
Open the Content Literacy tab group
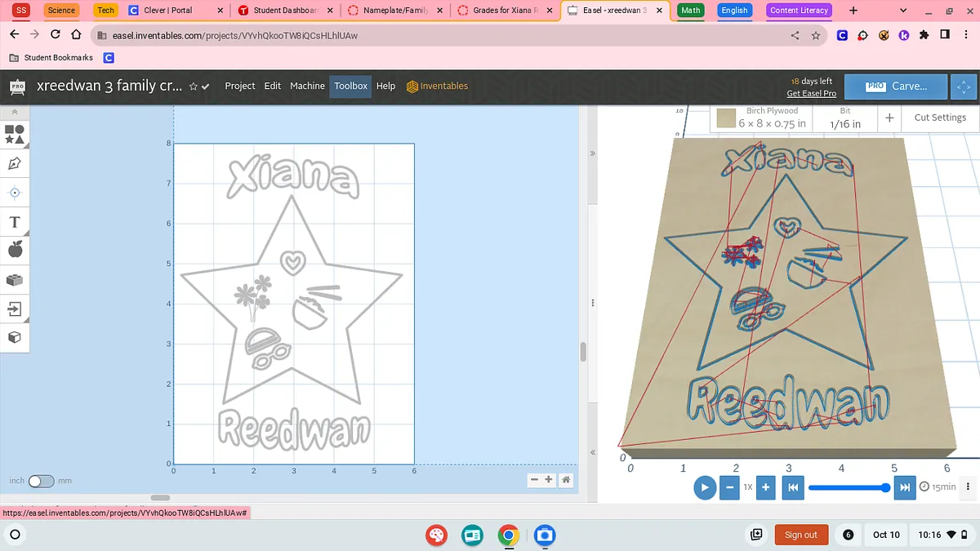[799, 11]
